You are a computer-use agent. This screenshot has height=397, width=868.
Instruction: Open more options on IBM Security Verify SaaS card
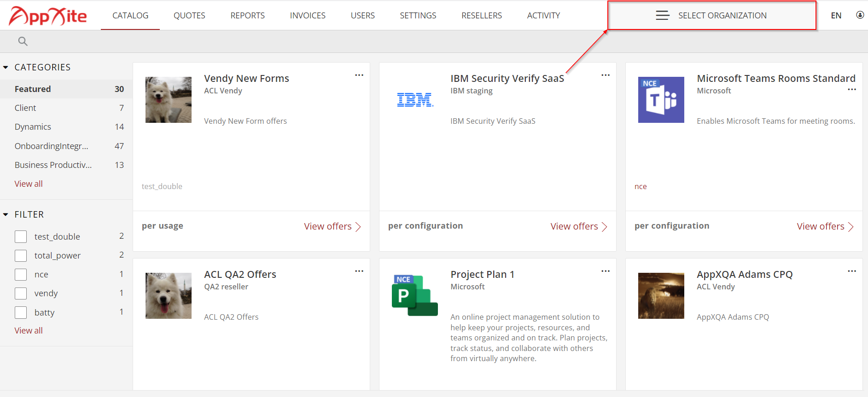click(x=606, y=75)
